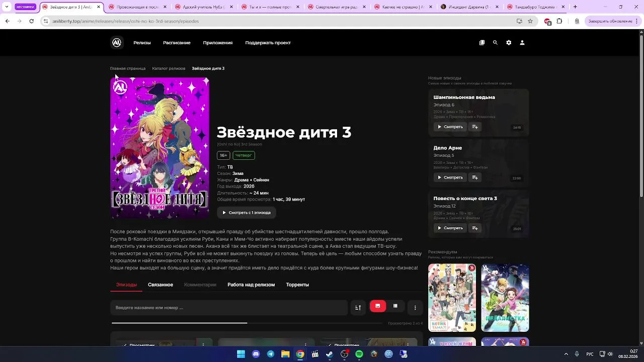
Task: View site information icon in address bar
Action: tap(46, 21)
